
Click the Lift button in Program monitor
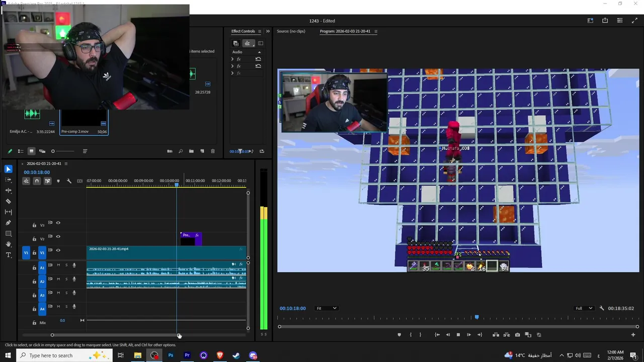click(x=496, y=335)
